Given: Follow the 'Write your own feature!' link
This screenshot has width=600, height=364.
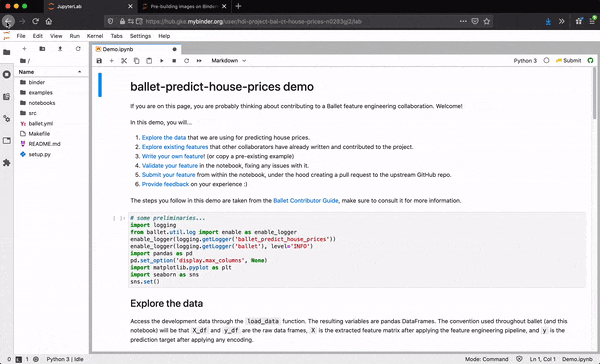Looking at the screenshot, I should click(x=173, y=156).
